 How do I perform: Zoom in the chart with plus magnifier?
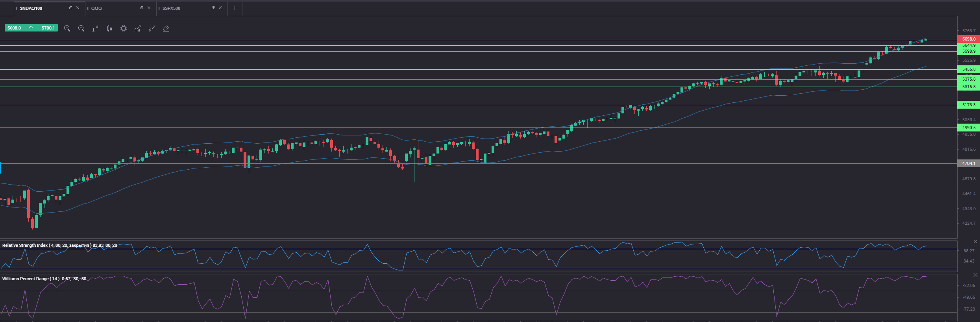tap(81, 28)
